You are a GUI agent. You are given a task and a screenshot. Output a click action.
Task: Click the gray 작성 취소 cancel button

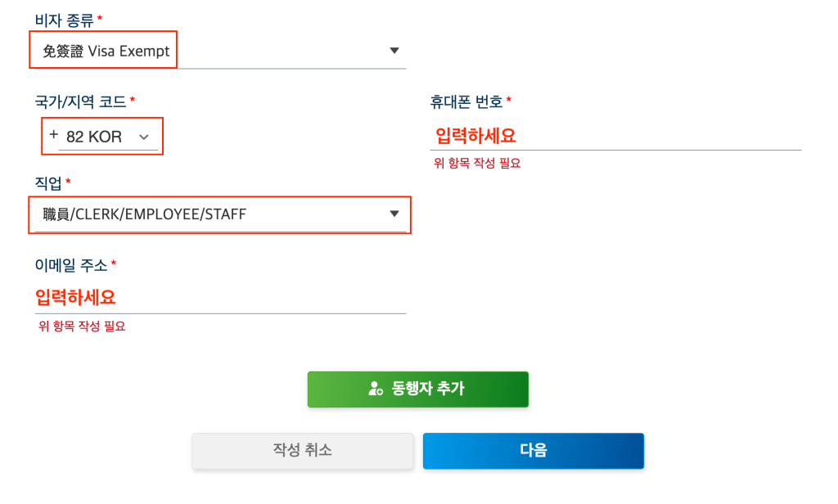point(303,451)
